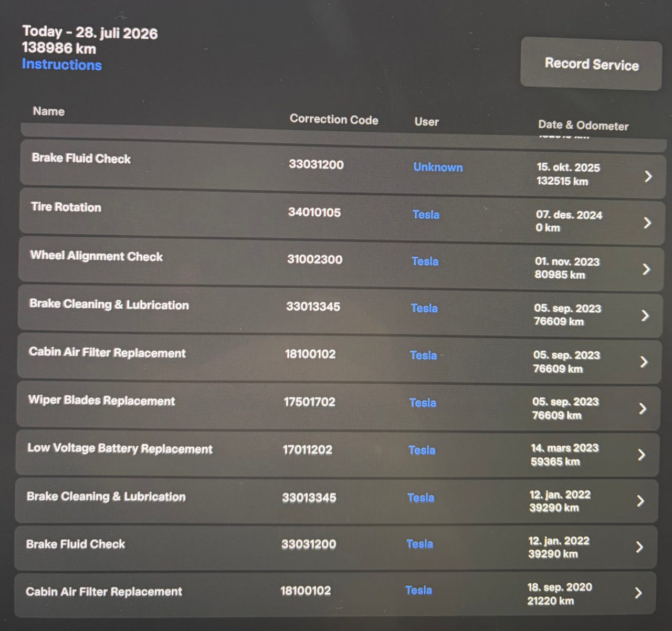Select the Low Voltage Battery Replacement row
The width and height of the screenshot is (672, 631).
coord(337,455)
